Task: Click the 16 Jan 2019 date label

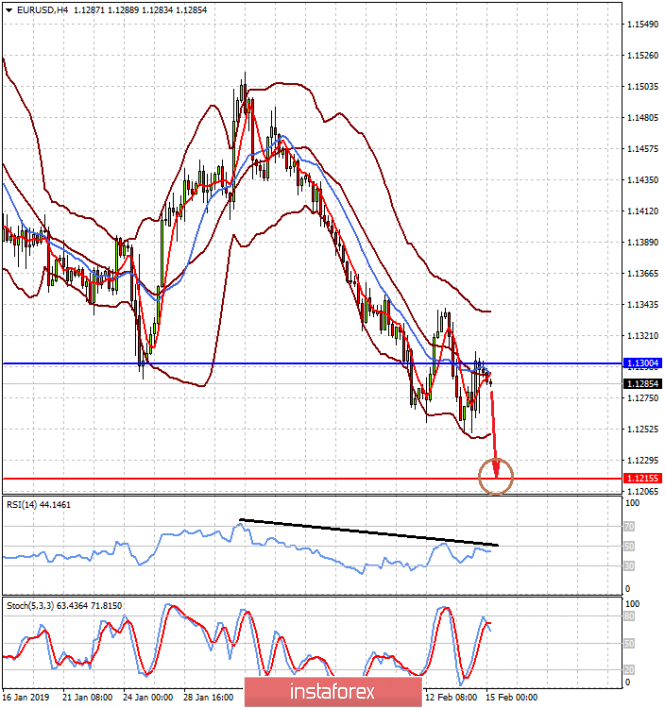Action: [27, 699]
